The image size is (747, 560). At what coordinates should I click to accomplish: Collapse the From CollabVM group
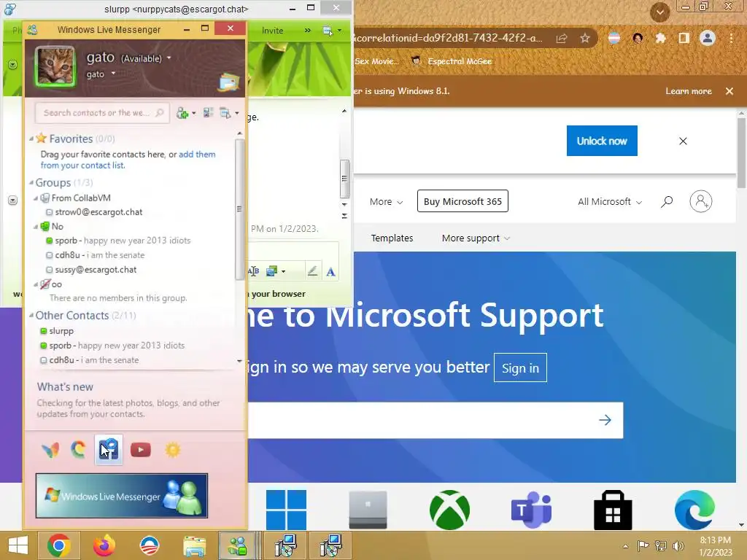(36, 198)
